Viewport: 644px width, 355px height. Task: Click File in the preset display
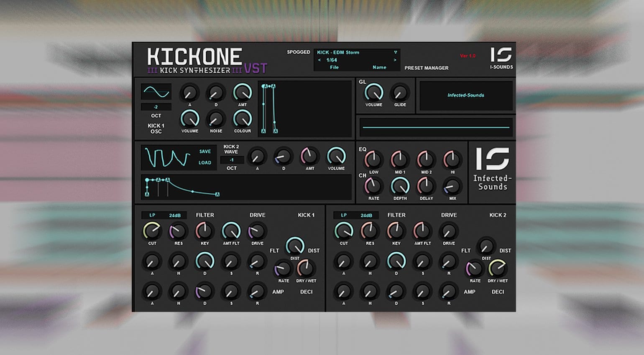pyautogui.click(x=334, y=67)
